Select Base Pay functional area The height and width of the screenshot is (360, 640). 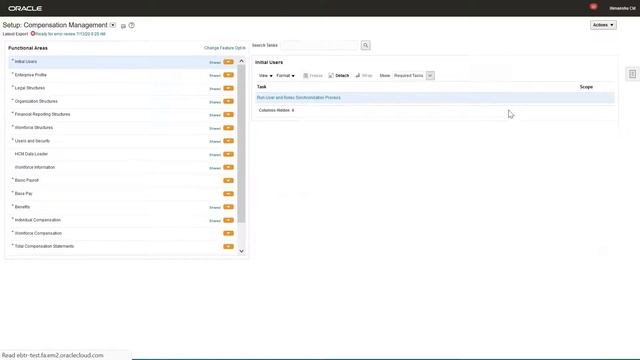23,193
